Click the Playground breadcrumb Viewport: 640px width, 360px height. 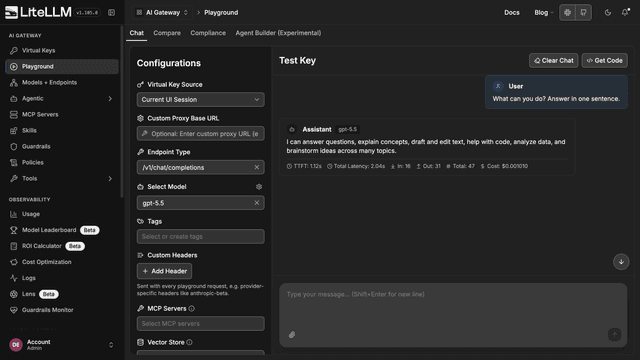click(x=221, y=13)
